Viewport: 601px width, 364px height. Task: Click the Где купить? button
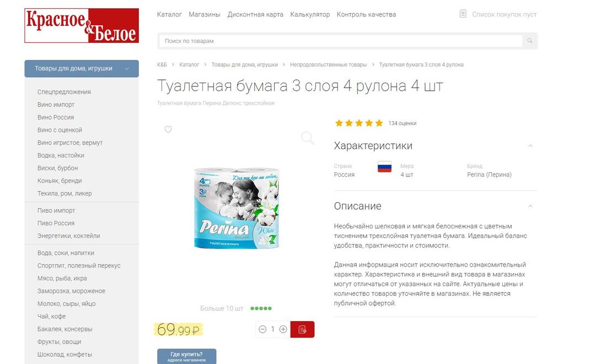[x=187, y=356]
